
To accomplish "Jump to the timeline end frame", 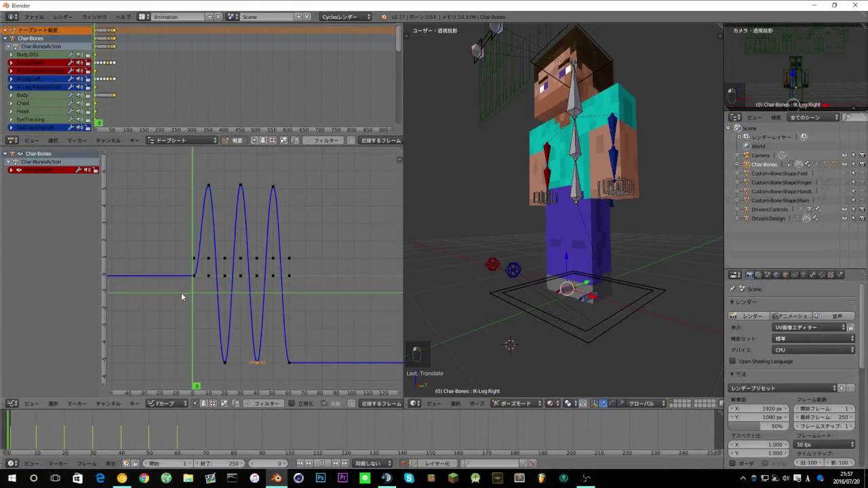I will point(344,463).
